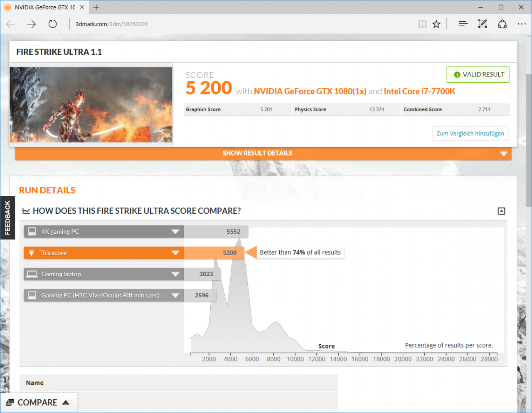Open NVIDIA GeForce GTX 1080 link
Image resolution: width=532 pixels, height=413 pixels.
point(310,92)
